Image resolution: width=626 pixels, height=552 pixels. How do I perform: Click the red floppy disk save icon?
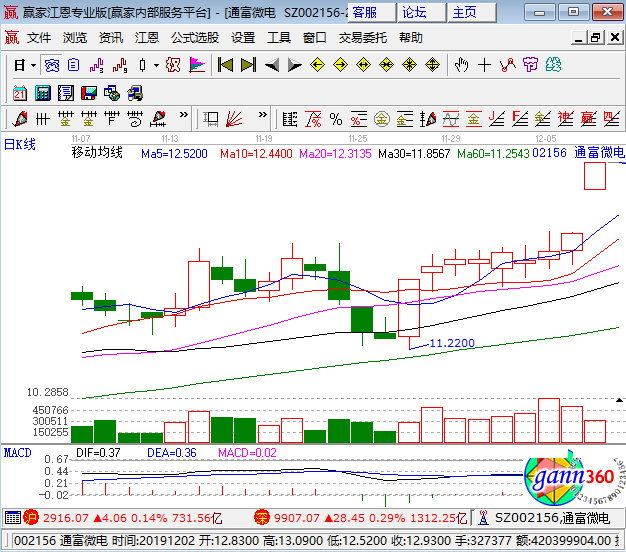89,93
